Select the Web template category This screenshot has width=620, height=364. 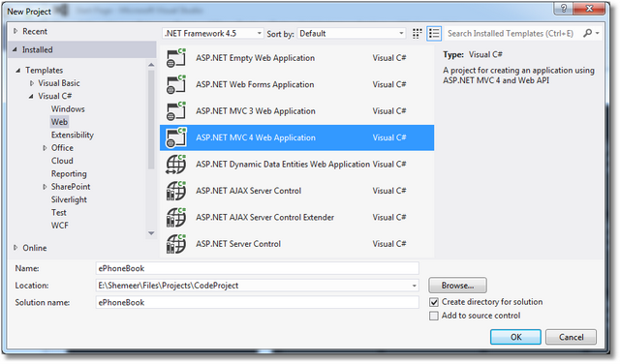(x=59, y=122)
